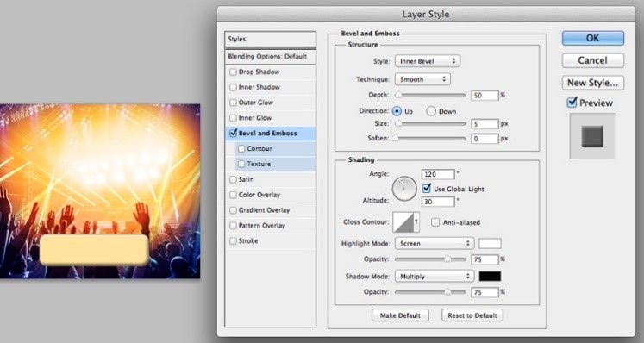Screen dimensions: 644x343
Task: Enable the Contour checkbox
Action: pyautogui.click(x=241, y=149)
